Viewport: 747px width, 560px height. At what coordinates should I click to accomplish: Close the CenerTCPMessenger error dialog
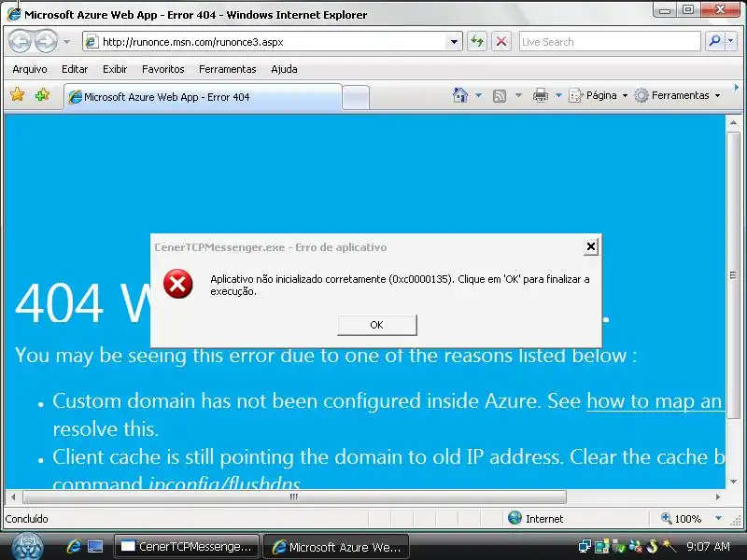(591, 246)
